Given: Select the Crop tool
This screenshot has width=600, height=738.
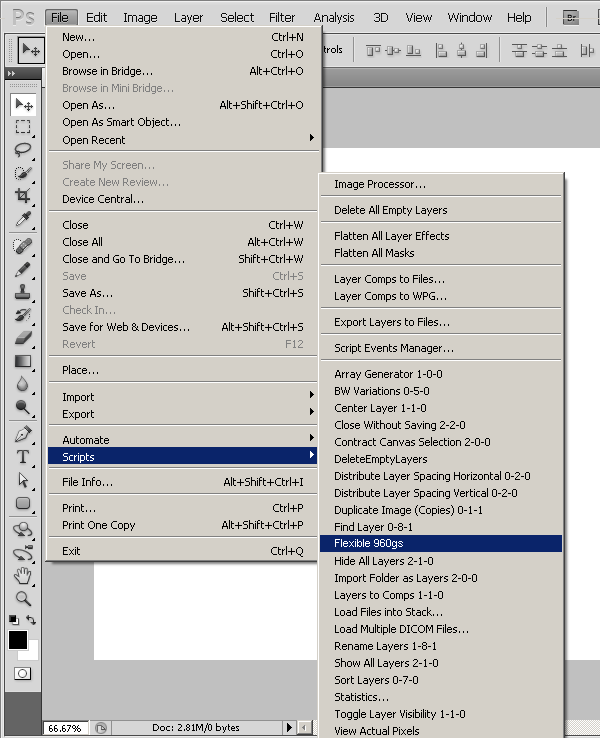Looking at the screenshot, I should click(x=23, y=195).
